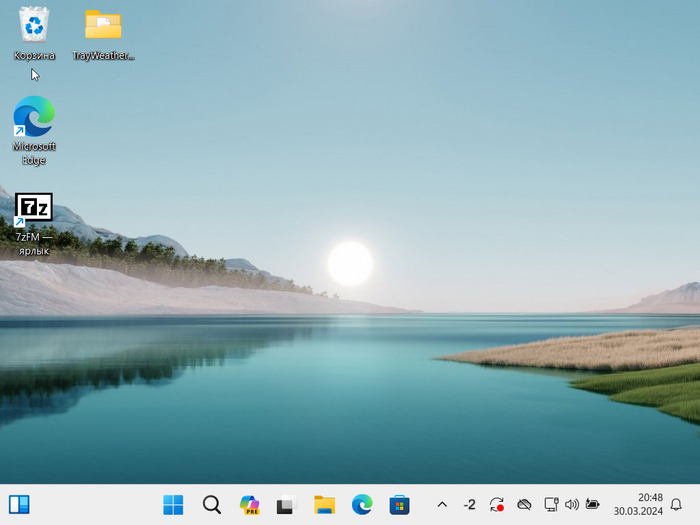The image size is (700, 525).
Task: Open File Explorer from taskbar
Action: tap(325, 505)
